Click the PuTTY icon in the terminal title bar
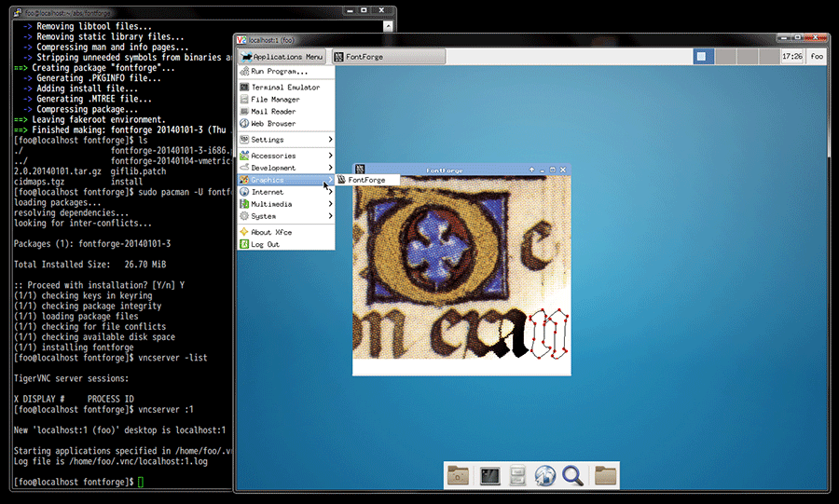The image size is (839, 504). (x=19, y=12)
